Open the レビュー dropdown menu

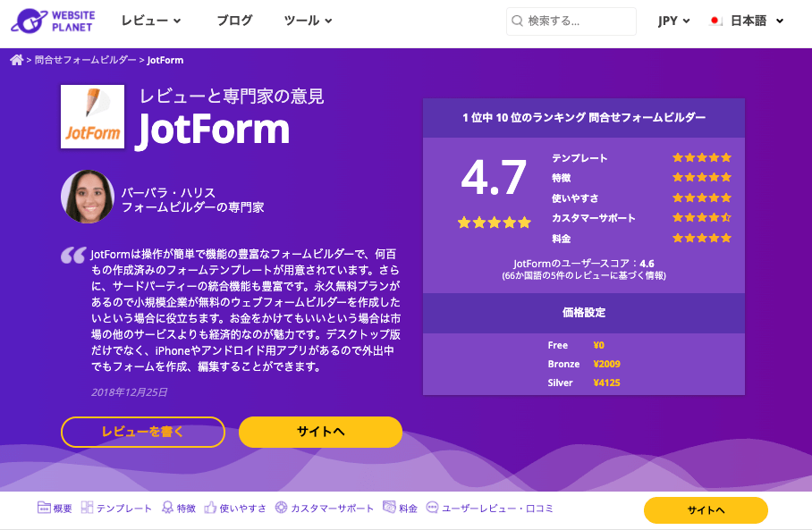151,21
